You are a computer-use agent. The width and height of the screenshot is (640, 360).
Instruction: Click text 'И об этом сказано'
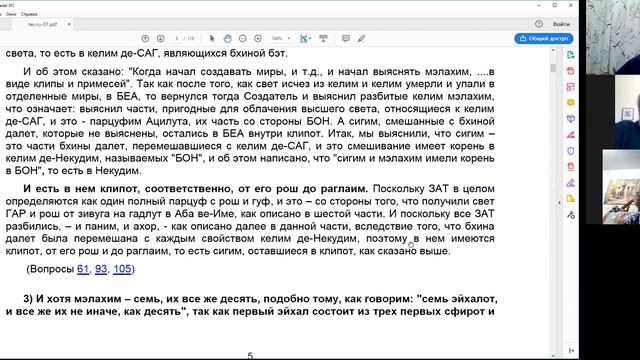point(73,72)
